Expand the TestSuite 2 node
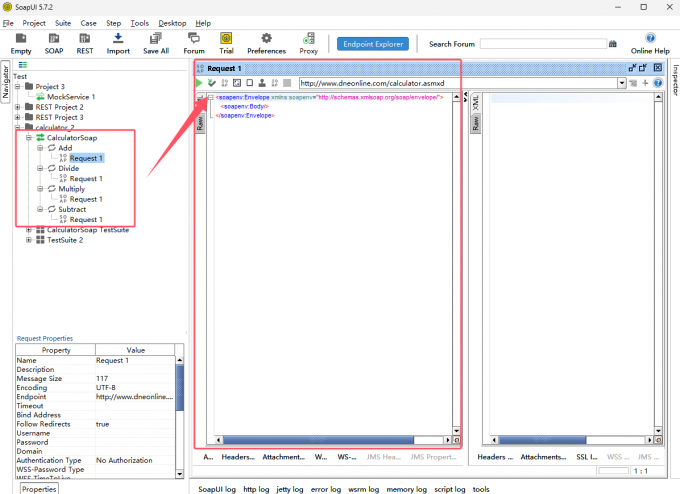 (29, 240)
